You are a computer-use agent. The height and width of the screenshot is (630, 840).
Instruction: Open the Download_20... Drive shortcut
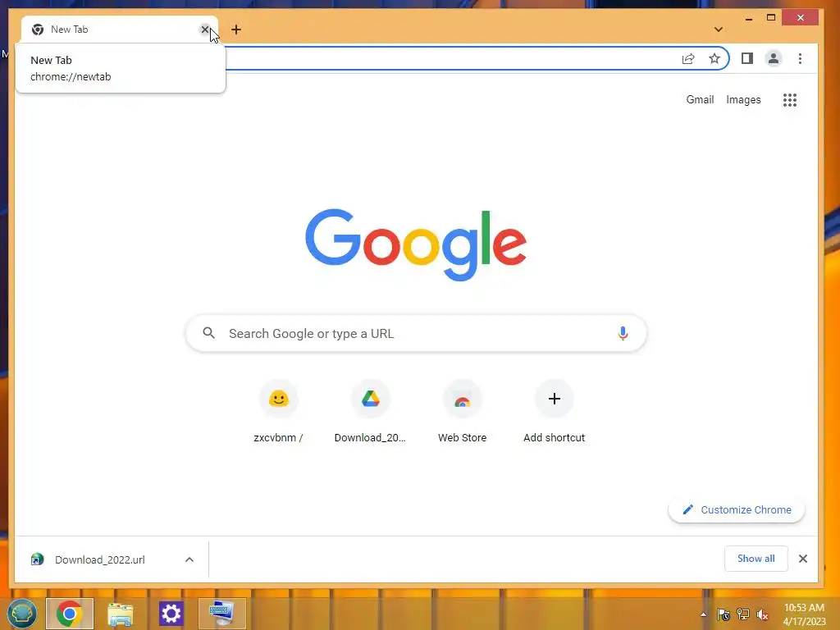point(370,412)
